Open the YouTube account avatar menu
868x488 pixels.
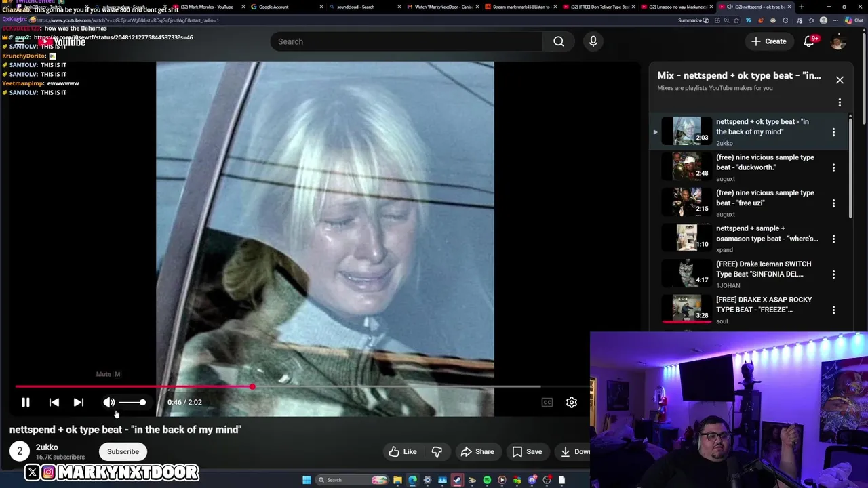tap(838, 41)
